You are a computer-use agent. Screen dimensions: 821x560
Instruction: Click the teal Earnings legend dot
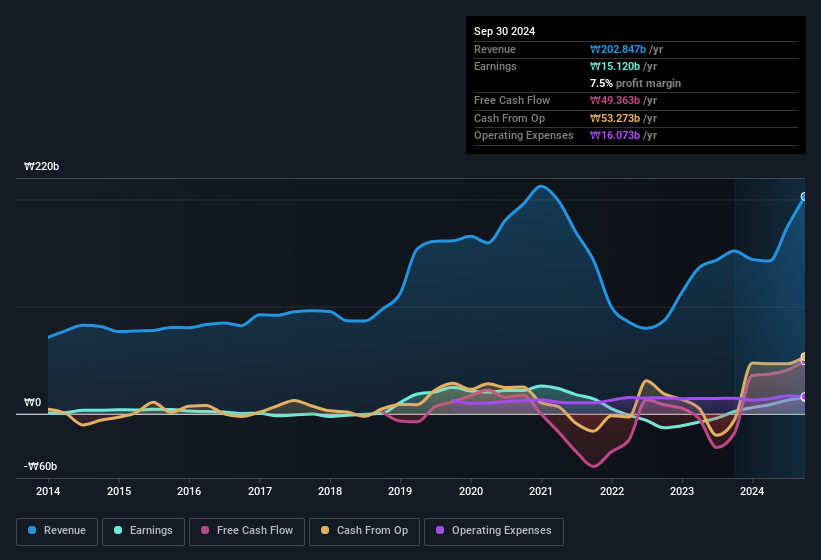(x=119, y=531)
